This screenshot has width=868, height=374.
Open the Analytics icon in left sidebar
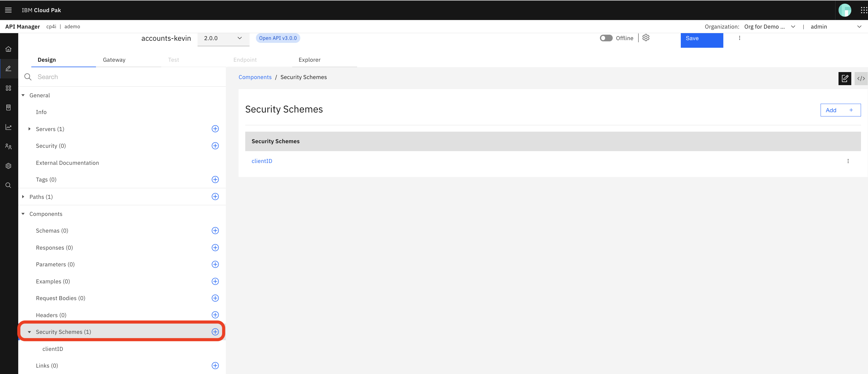(x=9, y=127)
